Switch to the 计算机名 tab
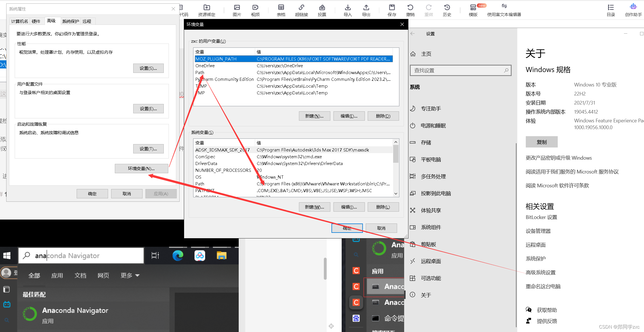This screenshot has width=644, height=332. click(x=20, y=21)
